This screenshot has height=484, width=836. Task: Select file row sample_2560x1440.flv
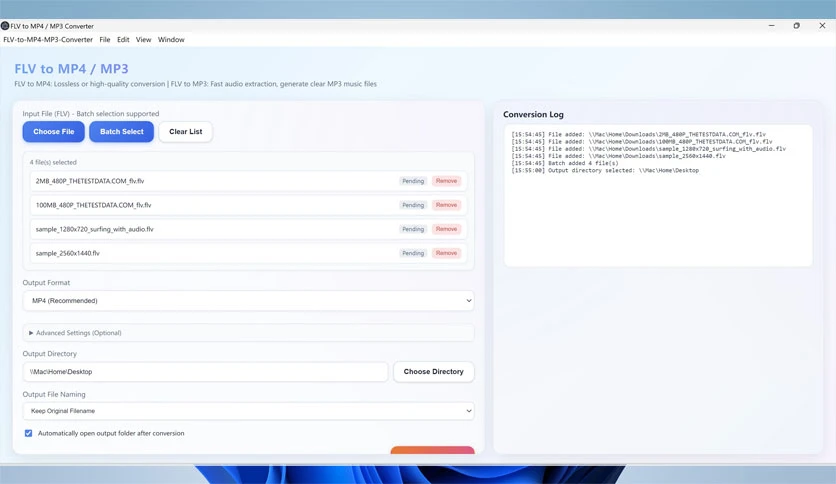[x=248, y=253]
